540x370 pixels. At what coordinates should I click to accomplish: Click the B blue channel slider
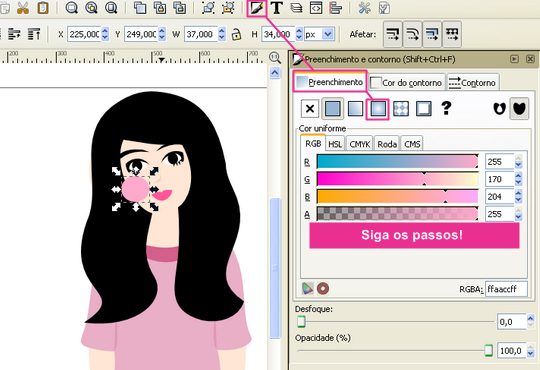click(397, 197)
